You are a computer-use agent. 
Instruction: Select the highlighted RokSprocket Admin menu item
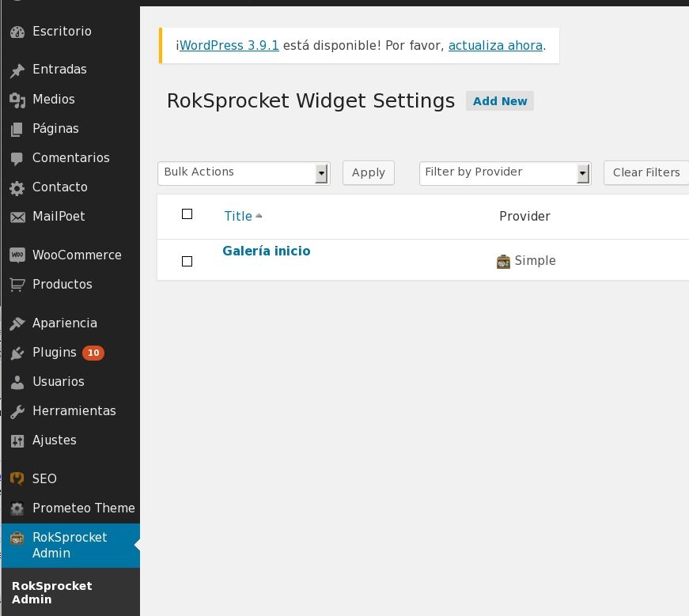click(70, 546)
